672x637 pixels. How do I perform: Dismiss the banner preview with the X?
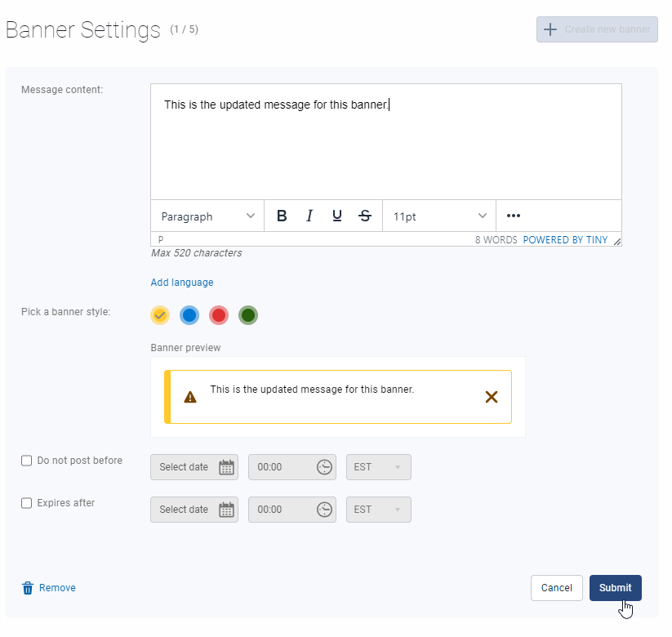coord(491,396)
